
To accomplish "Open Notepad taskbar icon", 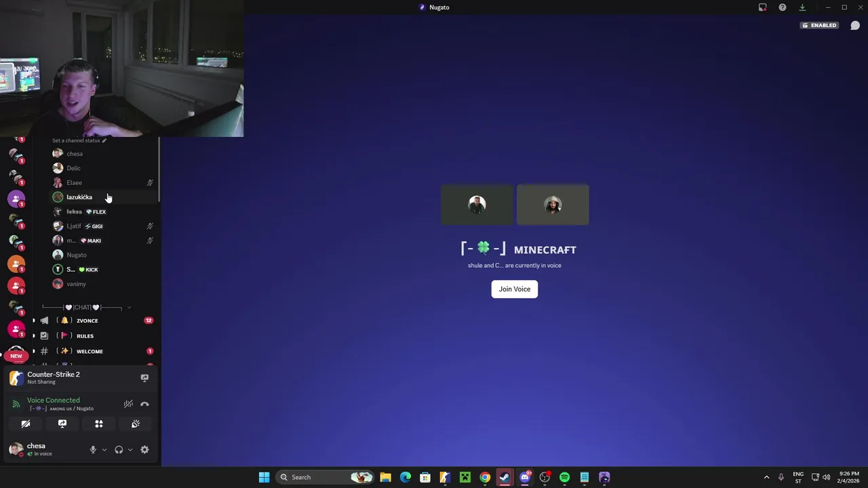I will (x=585, y=477).
